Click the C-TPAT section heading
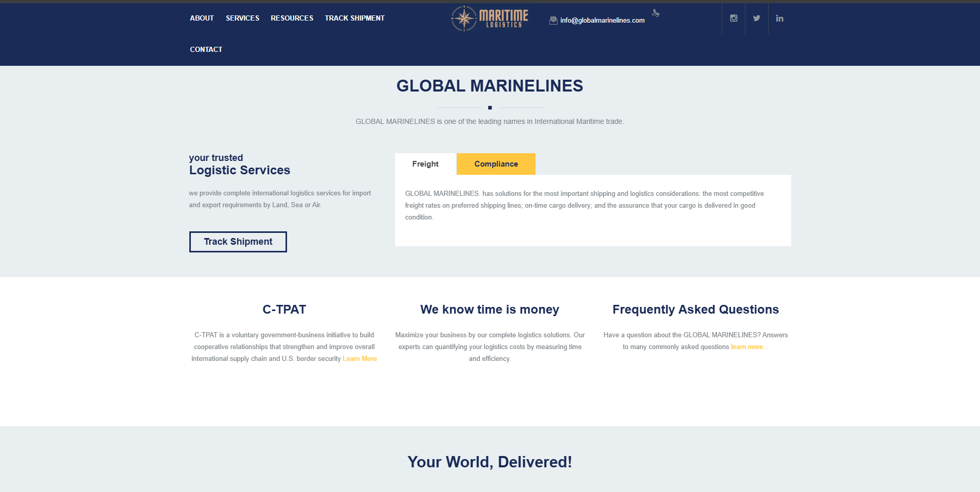Screen dimensions: 980x492 click(284, 309)
